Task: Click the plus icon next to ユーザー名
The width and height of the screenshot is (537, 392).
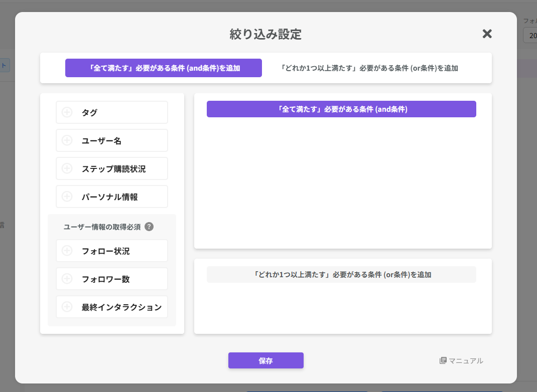Action: [x=67, y=140]
